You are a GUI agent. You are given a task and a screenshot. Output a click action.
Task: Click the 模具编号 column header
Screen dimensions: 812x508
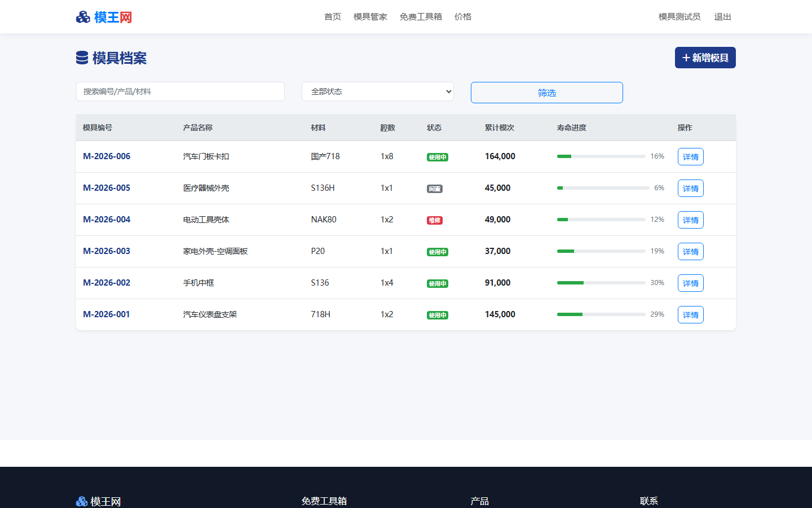(x=98, y=128)
